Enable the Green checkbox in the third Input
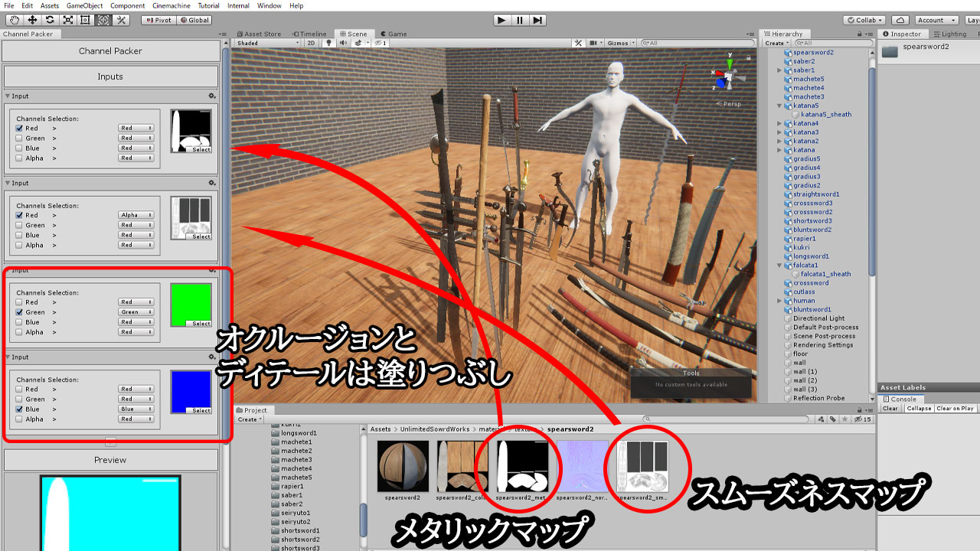 click(18, 311)
